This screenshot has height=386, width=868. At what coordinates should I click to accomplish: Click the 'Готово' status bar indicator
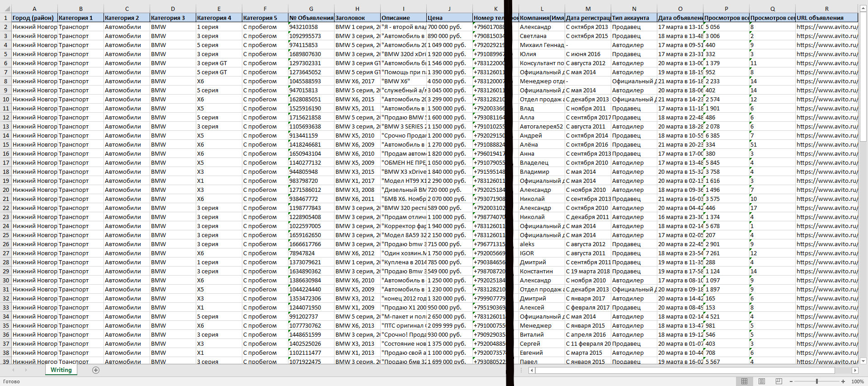[11, 381]
